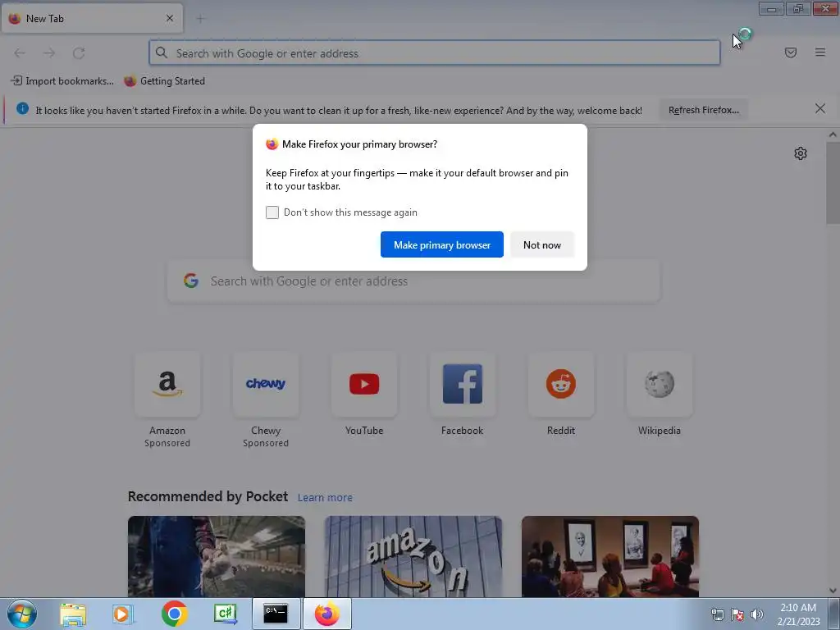Viewport: 840px width, 630px height.
Task: Open the Amazon building Pocket story thumbnail
Action: pos(413,557)
